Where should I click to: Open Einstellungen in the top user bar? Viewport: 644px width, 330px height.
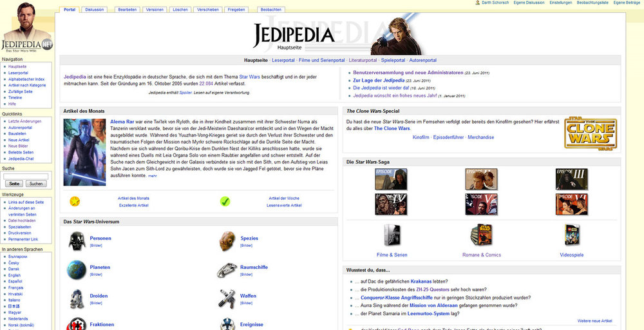pos(561,3)
